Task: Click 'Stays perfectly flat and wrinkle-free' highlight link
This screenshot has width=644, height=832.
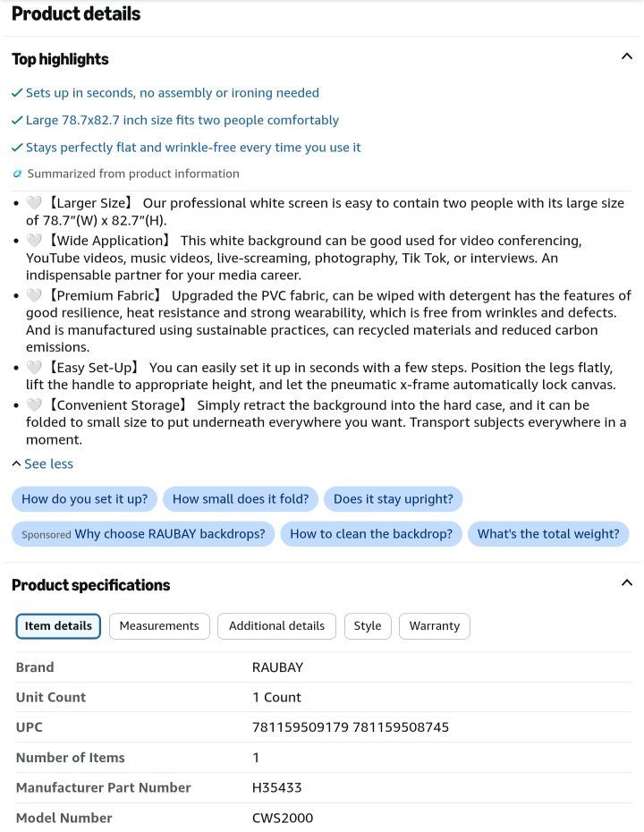Action: (193, 148)
